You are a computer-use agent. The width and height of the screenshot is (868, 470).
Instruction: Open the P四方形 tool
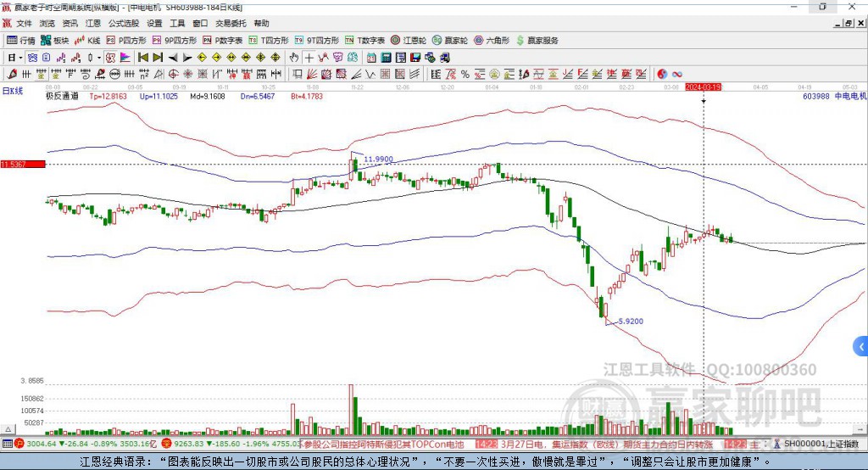tap(126, 41)
